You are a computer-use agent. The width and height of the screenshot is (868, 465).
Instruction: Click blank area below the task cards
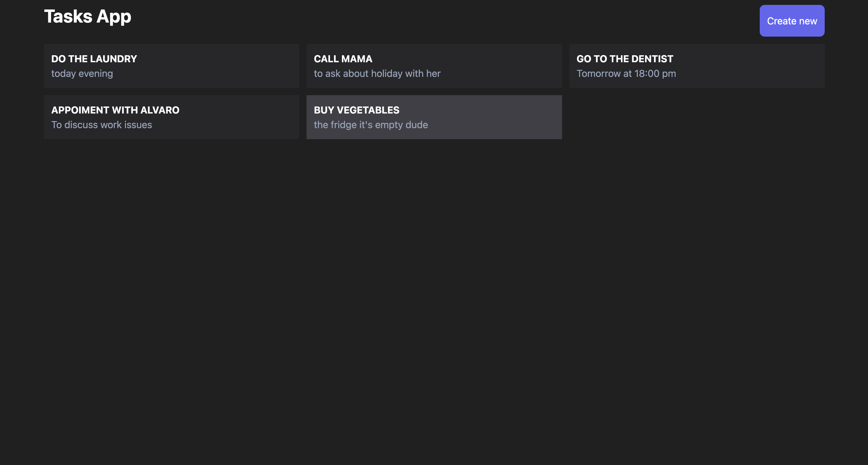(434, 287)
